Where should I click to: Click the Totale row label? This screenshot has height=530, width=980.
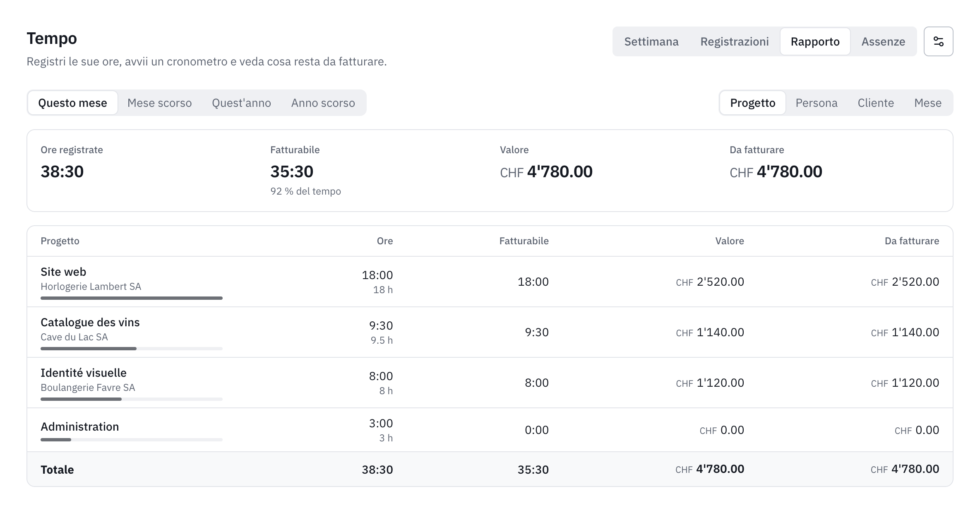[57, 470]
